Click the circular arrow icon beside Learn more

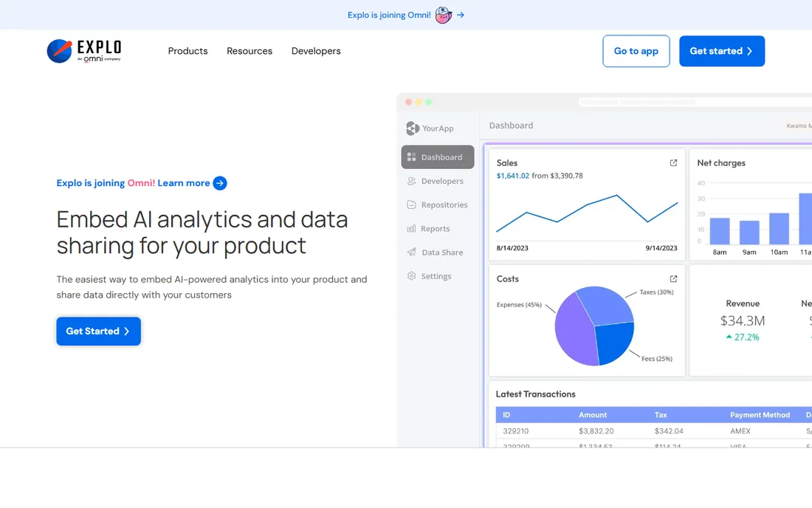coord(220,183)
